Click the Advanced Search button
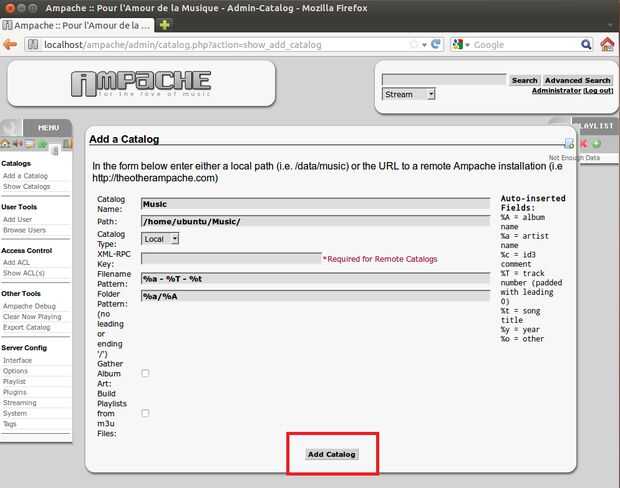Viewport: 620px width, 488px height. click(x=578, y=80)
